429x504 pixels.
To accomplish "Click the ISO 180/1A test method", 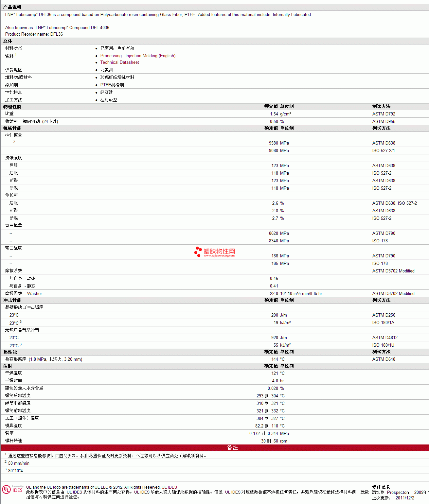I will (x=383, y=323).
